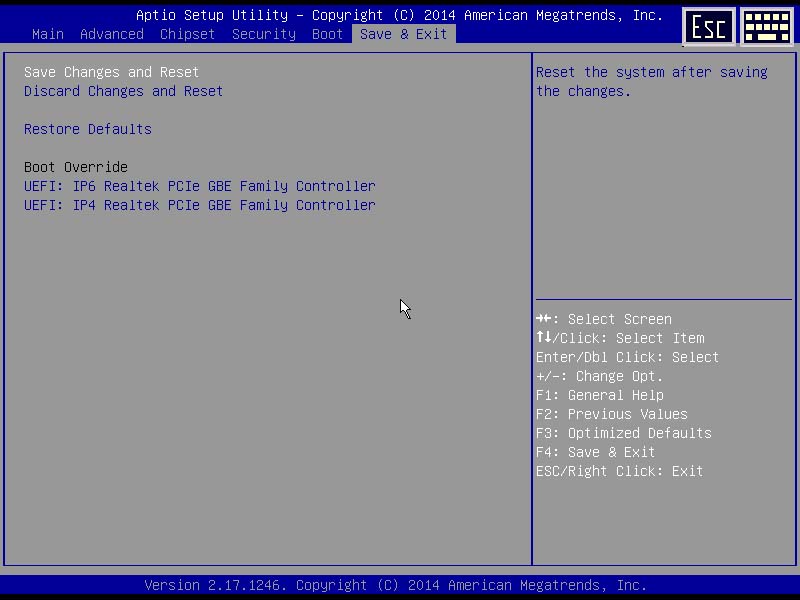Image resolution: width=800 pixels, height=600 pixels.
Task: Open the Boot tab
Action: pyautogui.click(x=328, y=34)
